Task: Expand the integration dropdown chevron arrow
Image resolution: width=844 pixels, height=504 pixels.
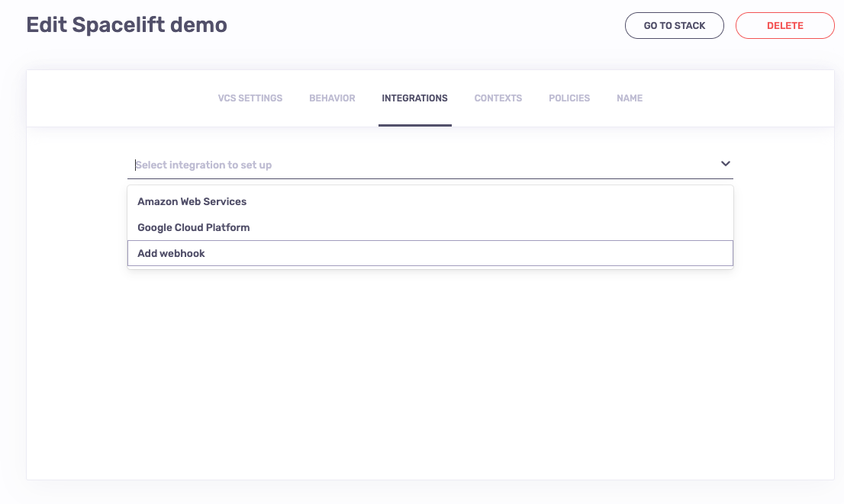Action: tap(725, 164)
